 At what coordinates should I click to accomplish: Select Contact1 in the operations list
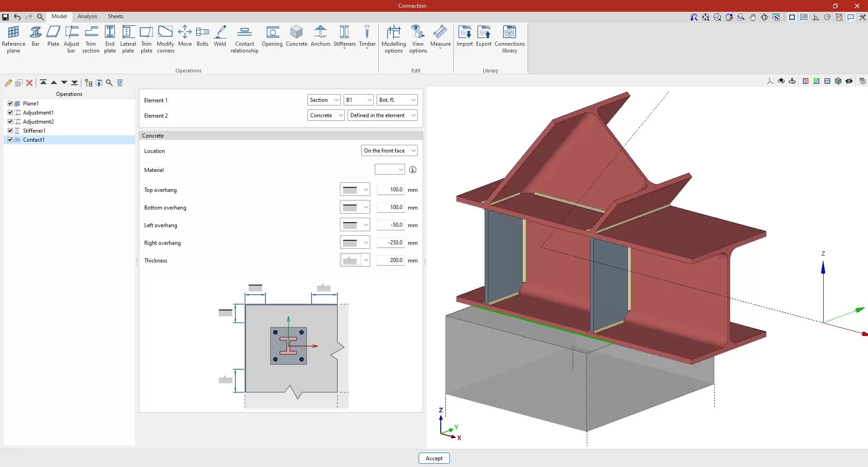tap(34, 140)
